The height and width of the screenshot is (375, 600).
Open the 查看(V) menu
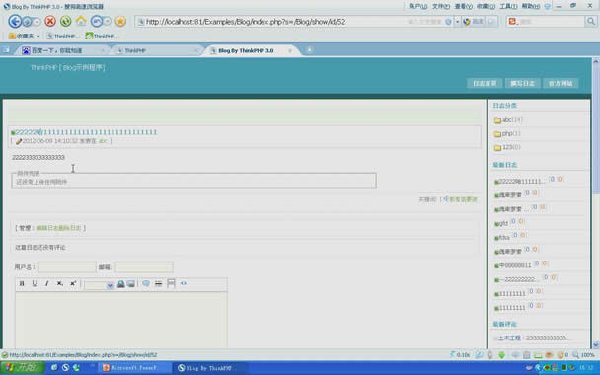click(x=463, y=6)
